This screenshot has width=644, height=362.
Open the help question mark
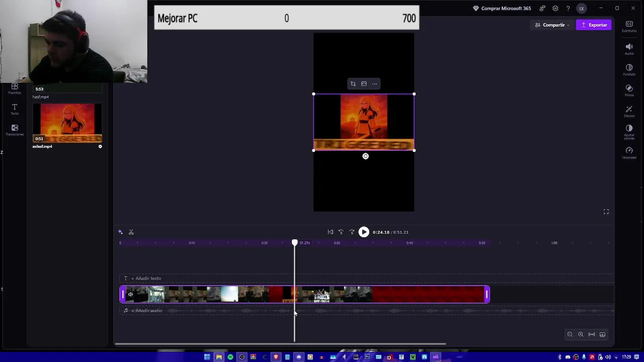[568, 9]
